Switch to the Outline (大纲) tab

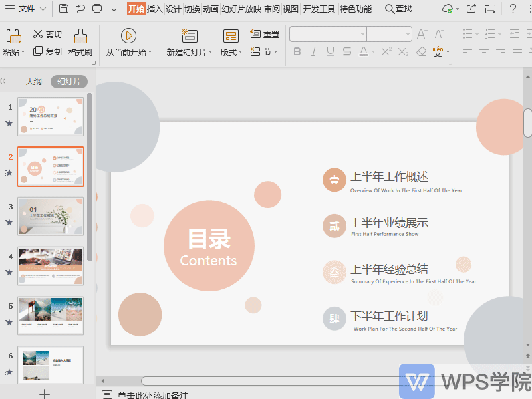pyautogui.click(x=33, y=82)
